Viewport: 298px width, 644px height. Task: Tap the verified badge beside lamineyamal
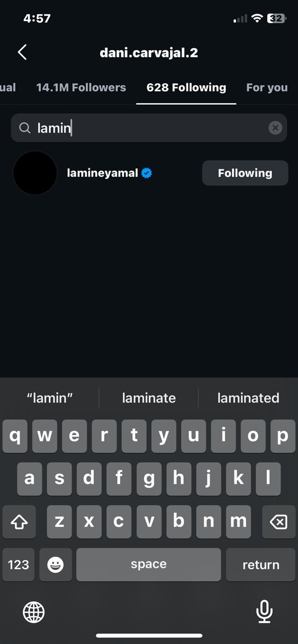(147, 173)
